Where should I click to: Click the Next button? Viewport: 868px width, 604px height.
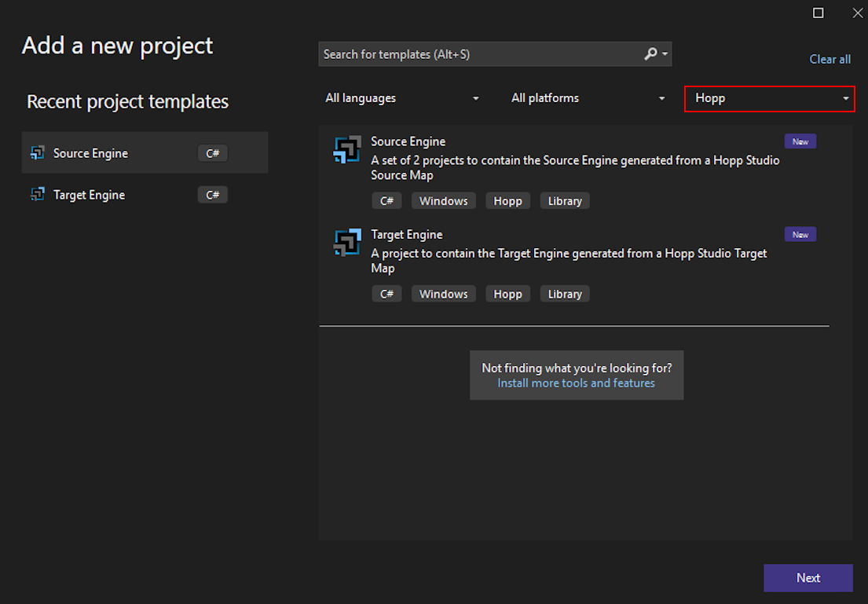click(808, 578)
